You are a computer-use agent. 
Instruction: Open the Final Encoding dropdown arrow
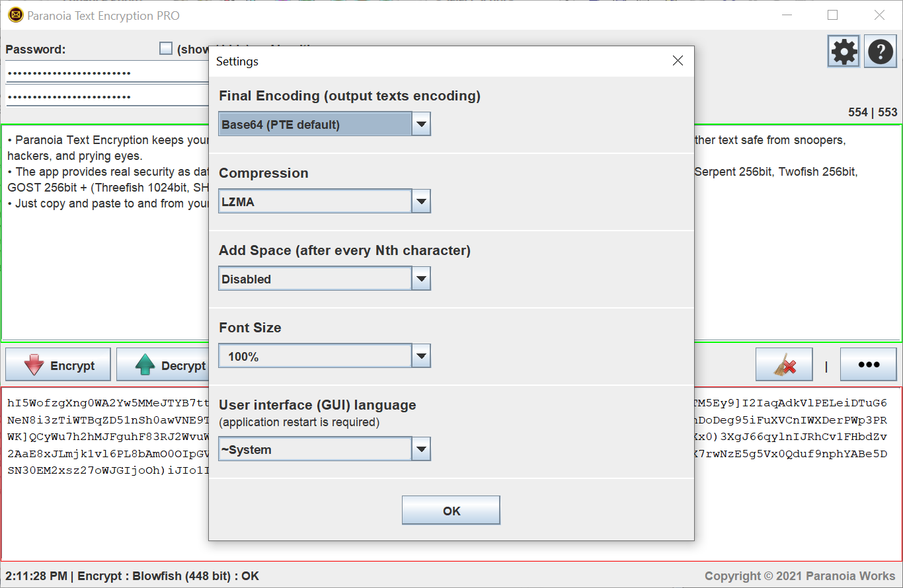(x=421, y=124)
